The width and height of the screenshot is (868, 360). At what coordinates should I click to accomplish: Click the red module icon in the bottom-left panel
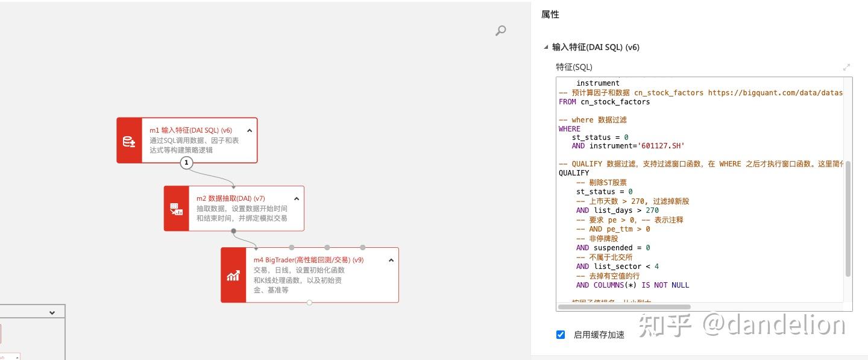tap(3, 333)
